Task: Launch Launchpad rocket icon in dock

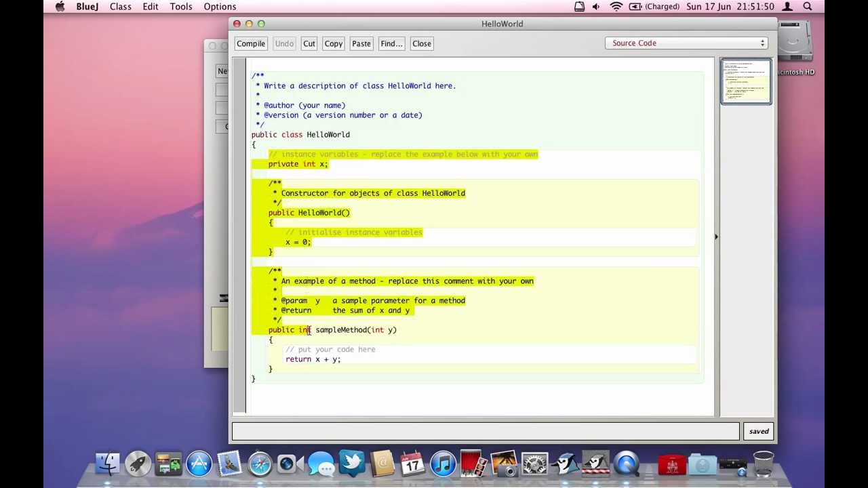Action: click(138, 464)
